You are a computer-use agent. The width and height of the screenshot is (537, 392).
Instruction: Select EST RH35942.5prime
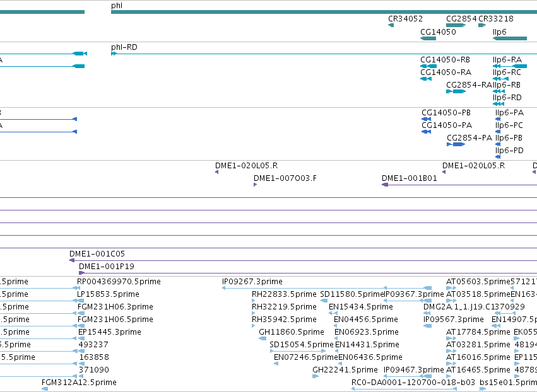(284, 320)
